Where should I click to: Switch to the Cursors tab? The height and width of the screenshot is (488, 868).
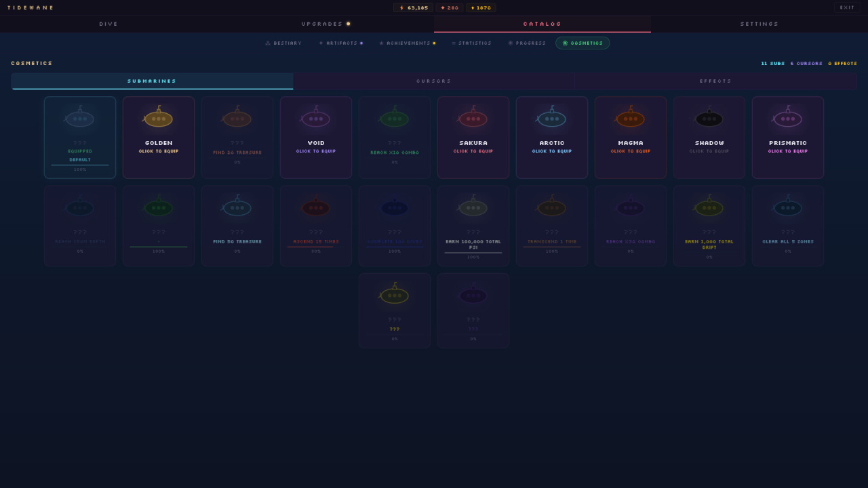(x=433, y=81)
